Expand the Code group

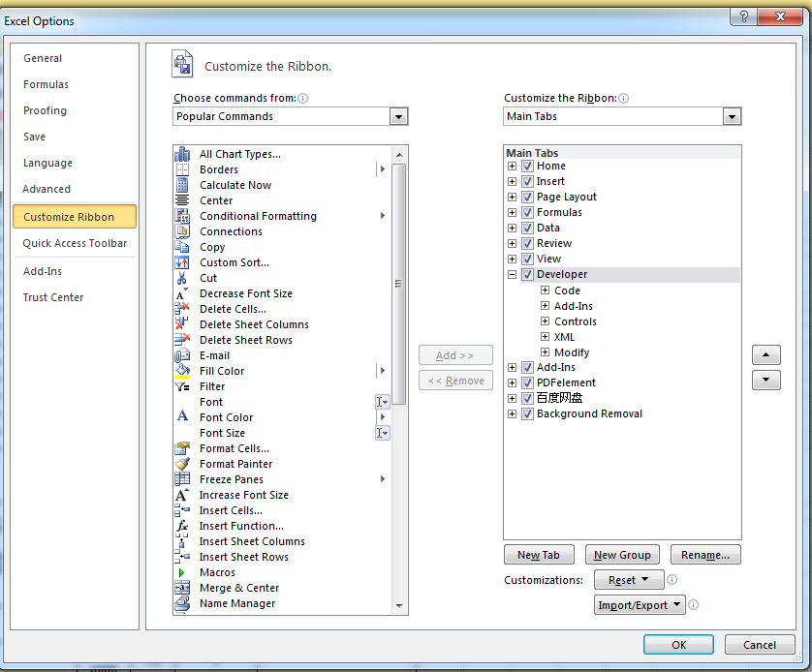[x=545, y=290]
